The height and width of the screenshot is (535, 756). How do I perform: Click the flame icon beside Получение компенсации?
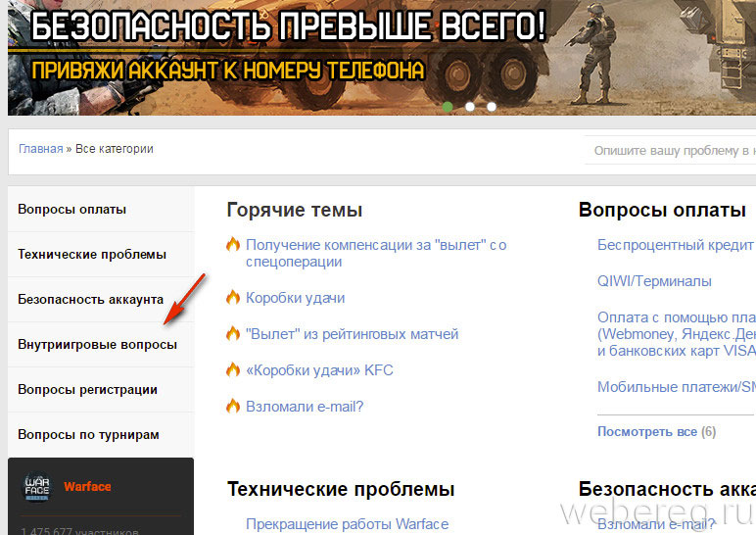point(233,245)
